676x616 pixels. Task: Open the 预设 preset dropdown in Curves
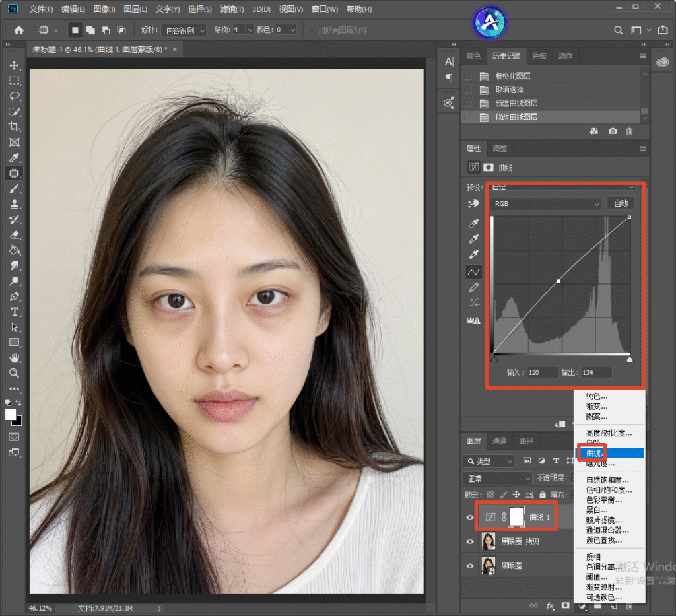pyautogui.click(x=562, y=187)
